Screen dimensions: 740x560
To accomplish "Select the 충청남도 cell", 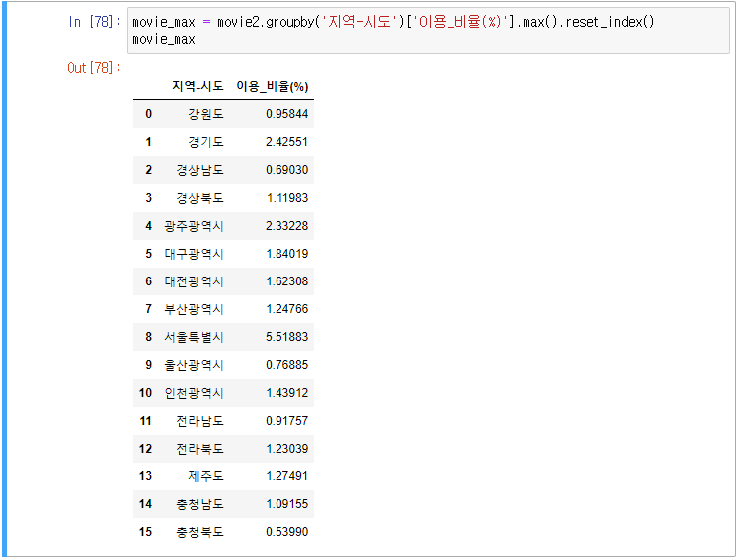I will pos(200,504).
